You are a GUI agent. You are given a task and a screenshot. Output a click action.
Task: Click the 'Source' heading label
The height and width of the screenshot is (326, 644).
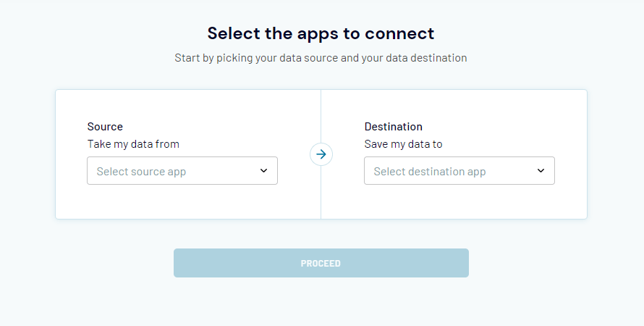pyautogui.click(x=105, y=127)
